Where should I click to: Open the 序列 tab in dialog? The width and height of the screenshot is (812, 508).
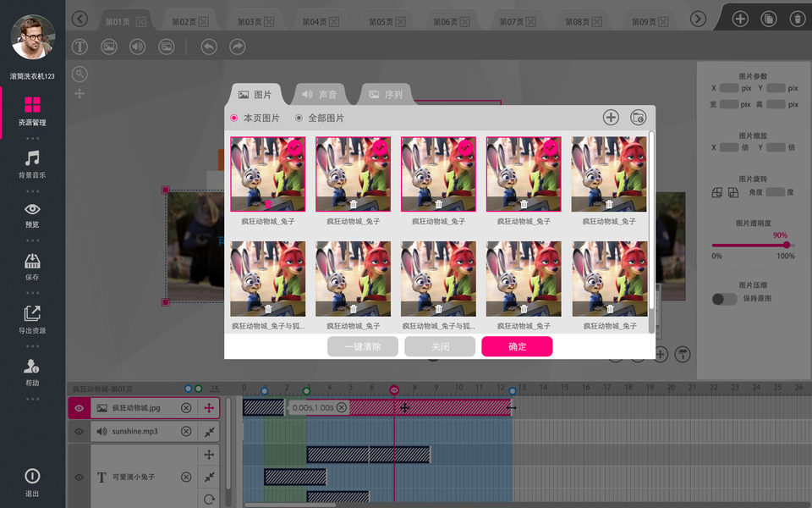click(x=386, y=94)
